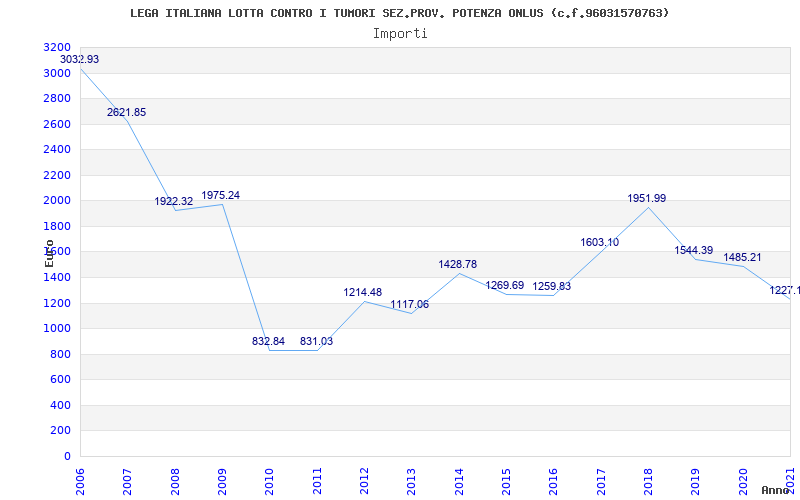Click the 1951.99 data label
The width and height of the screenshot is (800, 500).
(647, 198)
